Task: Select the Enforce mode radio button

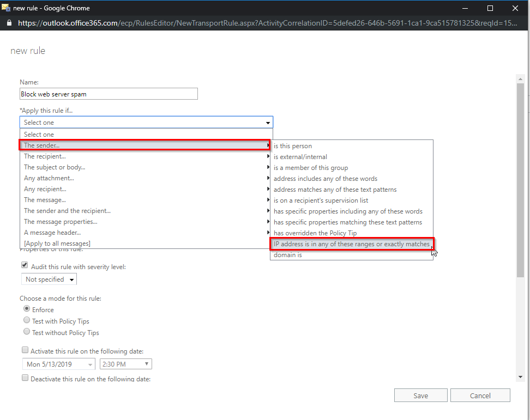Action: (x=27, y=308)
